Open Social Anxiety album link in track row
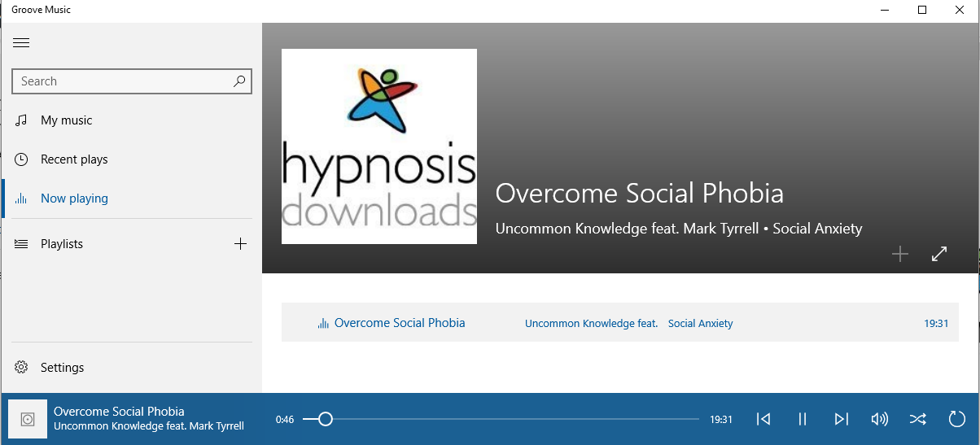980x445 pixels. coord(700,324)
